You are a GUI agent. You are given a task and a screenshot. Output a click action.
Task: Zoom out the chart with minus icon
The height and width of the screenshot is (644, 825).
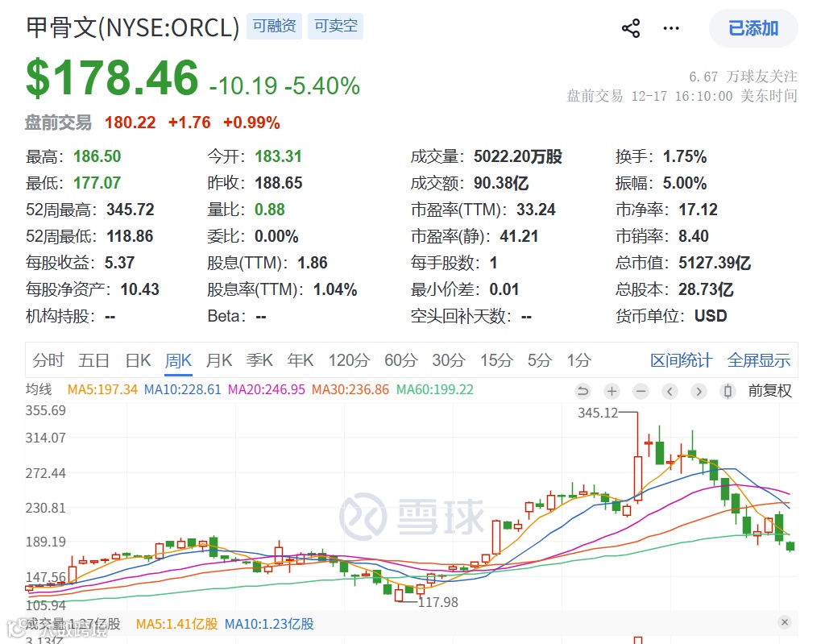pyautogui.click(x=641, y=391)
